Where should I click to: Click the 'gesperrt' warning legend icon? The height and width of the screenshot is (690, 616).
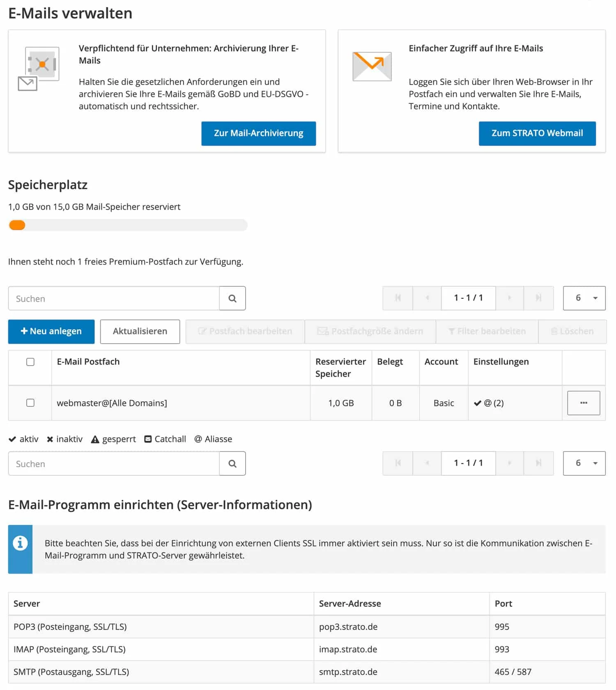(96, 439)
